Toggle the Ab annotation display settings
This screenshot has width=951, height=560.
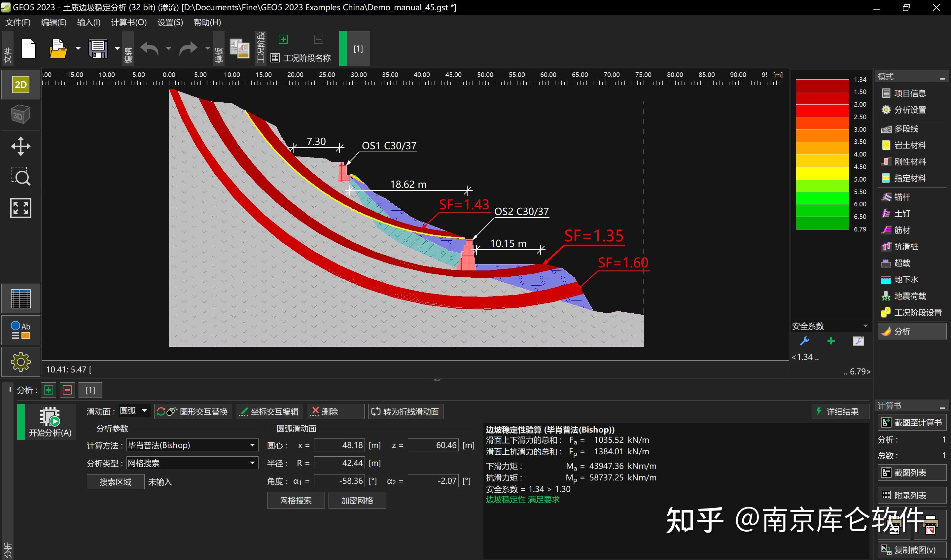tap(20, 330)
